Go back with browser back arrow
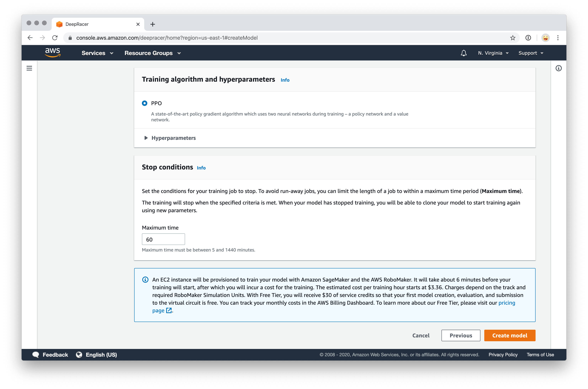Viewport: 588px width, 389px height. 30,38
